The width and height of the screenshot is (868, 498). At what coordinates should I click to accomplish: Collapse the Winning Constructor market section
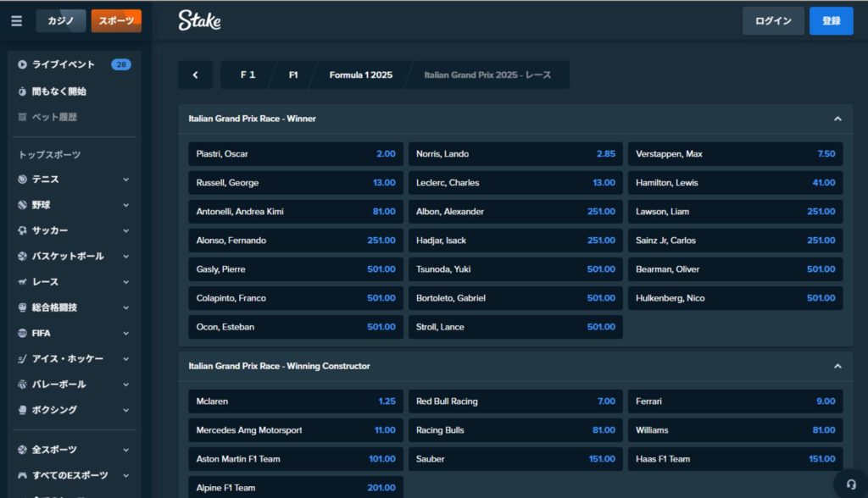pyautogui.click(x=837, y=366)
